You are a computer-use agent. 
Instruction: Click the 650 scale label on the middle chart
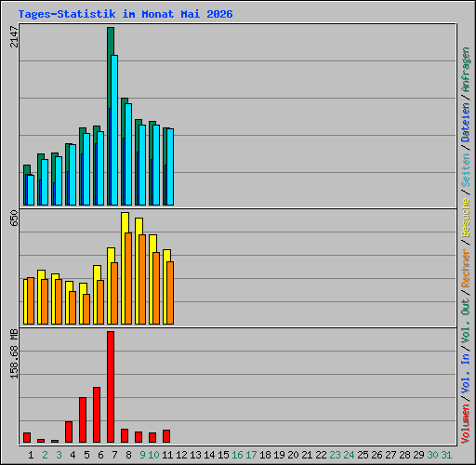click(x=14, y=218)
